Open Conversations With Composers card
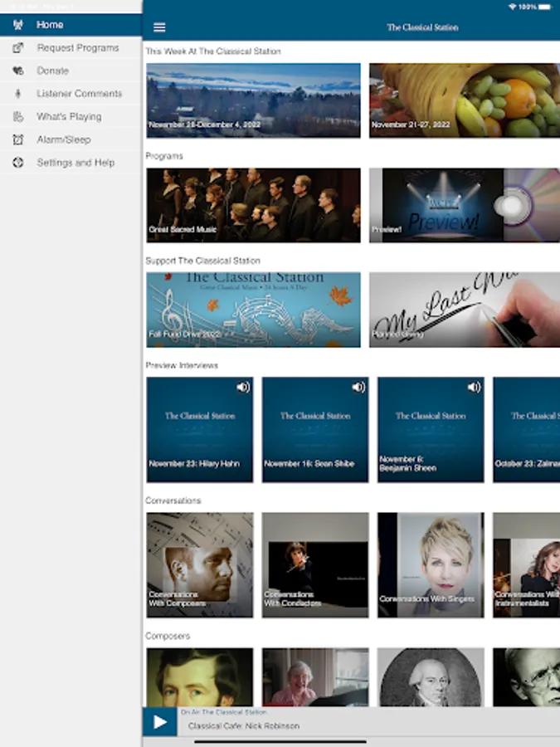This screenshot has height=747, width=560. pyautogui.click(x=200, y=565)
